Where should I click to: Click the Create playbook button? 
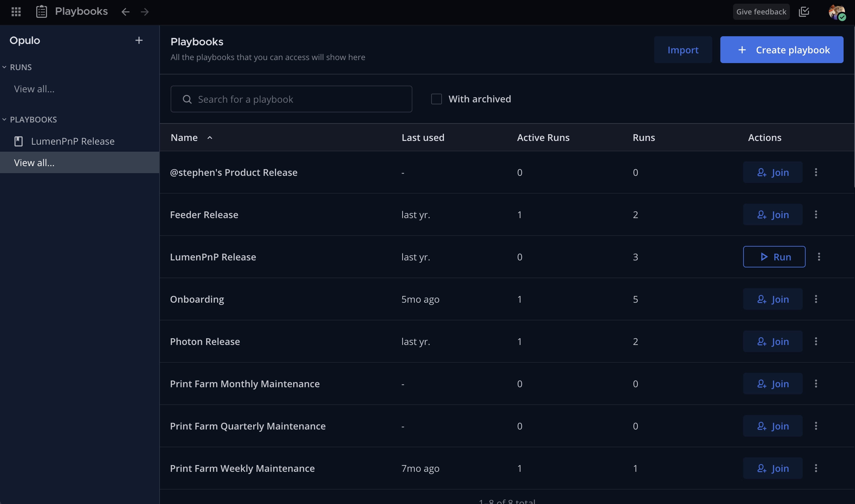[x=781, y=50]
